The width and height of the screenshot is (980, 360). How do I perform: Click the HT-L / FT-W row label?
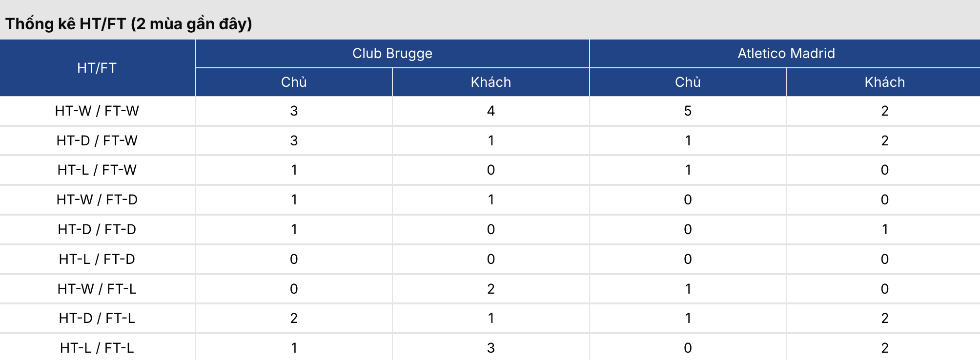[97, 170]
